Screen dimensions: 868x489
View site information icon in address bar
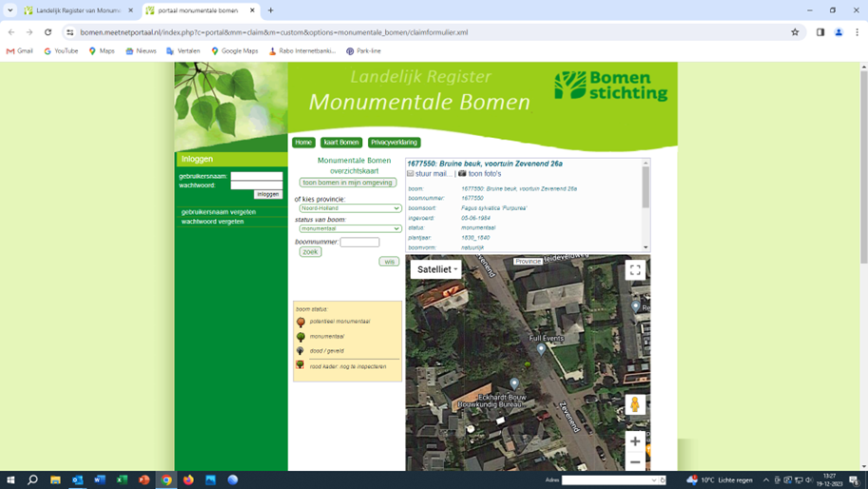click(69, 32)
